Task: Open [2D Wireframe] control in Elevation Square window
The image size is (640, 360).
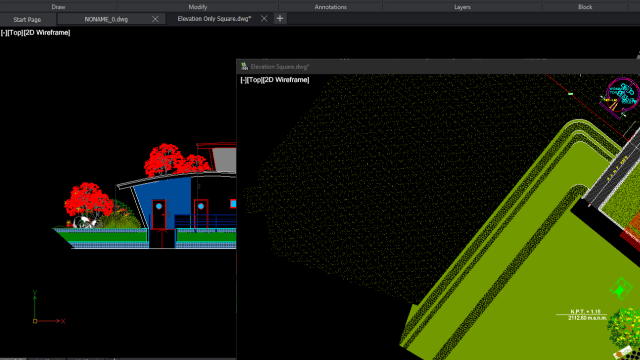Action: click(287, 80)
